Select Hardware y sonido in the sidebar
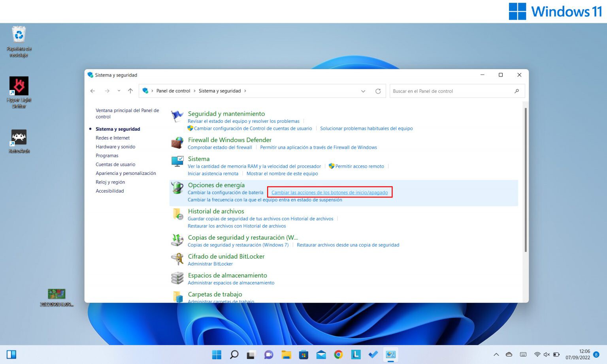 click(x=115, y=146)
